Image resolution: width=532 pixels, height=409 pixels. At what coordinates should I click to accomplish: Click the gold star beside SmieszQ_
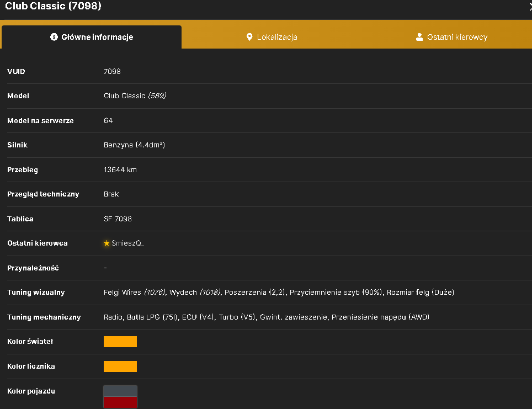(x=107, y=243)
